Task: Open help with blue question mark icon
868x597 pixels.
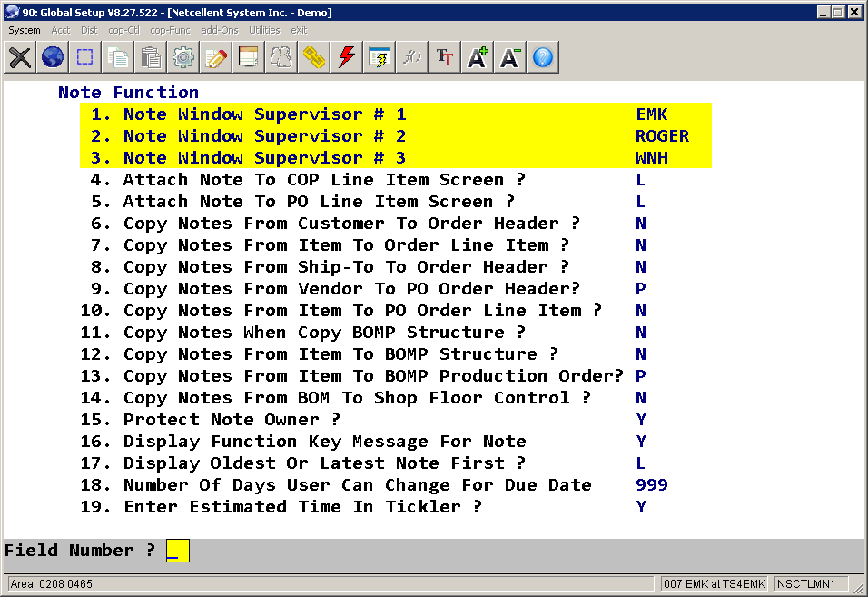Action: [x=543, y=58]
